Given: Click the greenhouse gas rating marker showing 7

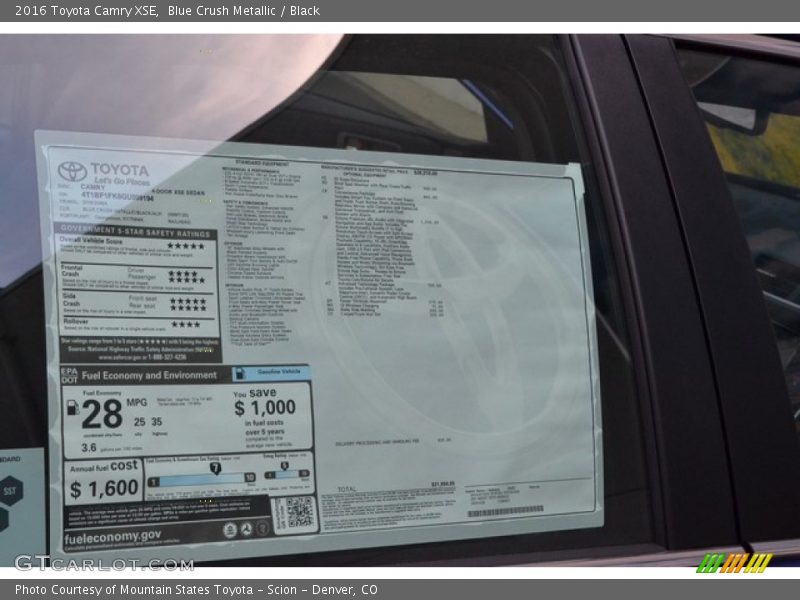Looking at the screenshot, I should click(x=215, y=468).
